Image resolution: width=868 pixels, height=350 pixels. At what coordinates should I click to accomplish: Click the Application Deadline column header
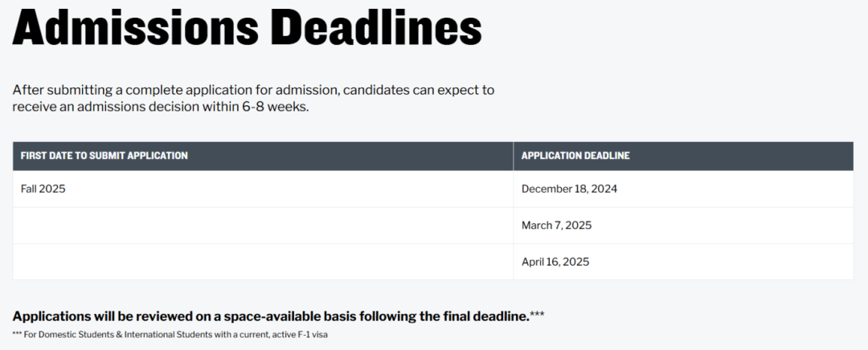coord(683,156)
